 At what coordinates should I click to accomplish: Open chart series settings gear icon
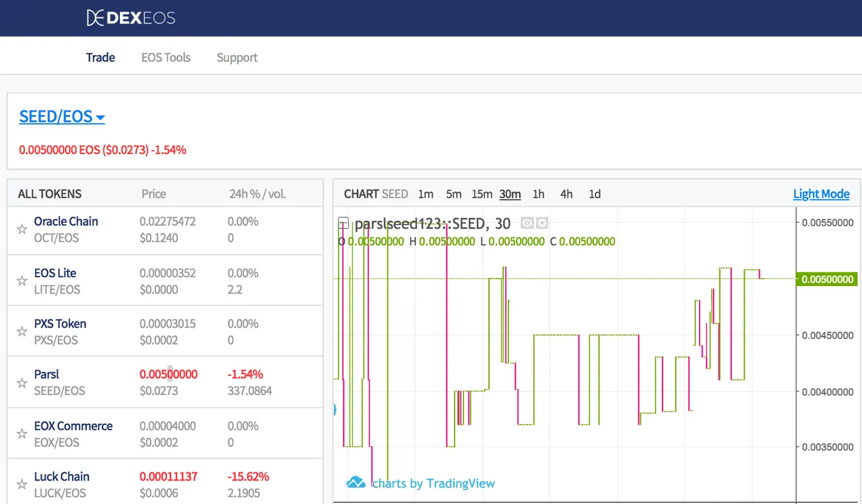(542, 223)
